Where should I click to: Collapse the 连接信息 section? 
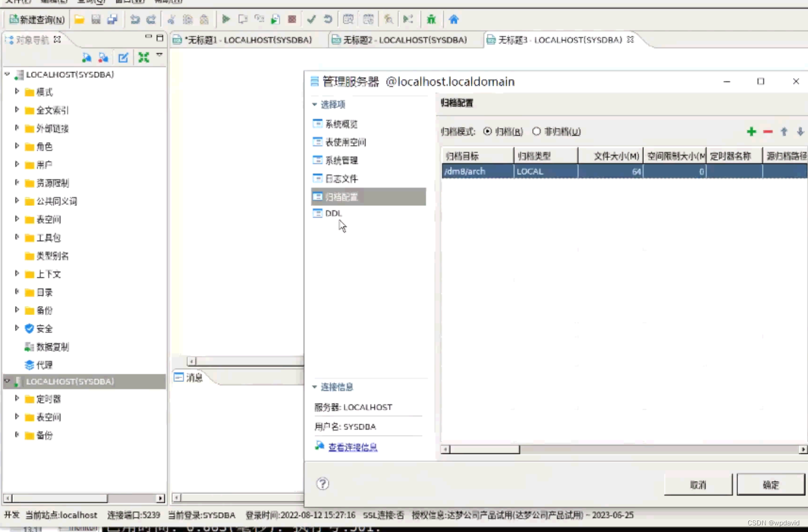point(315,387)
